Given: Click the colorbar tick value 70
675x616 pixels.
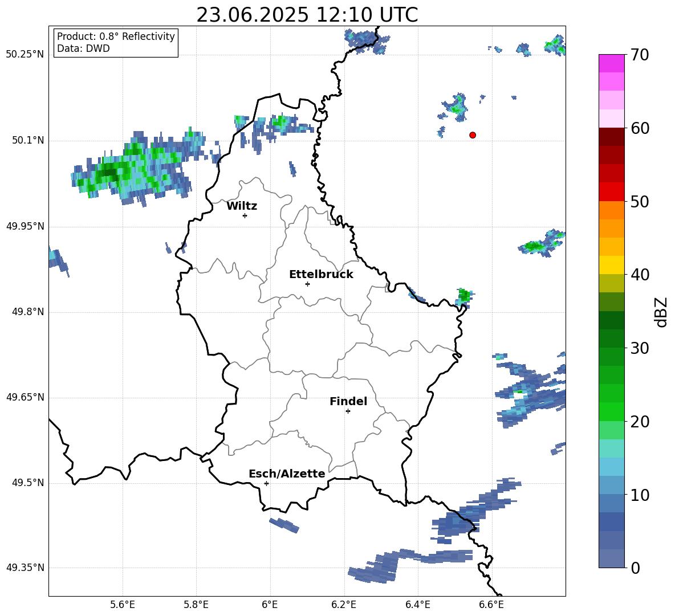Looking at the screenshot, I should (640, 55).
